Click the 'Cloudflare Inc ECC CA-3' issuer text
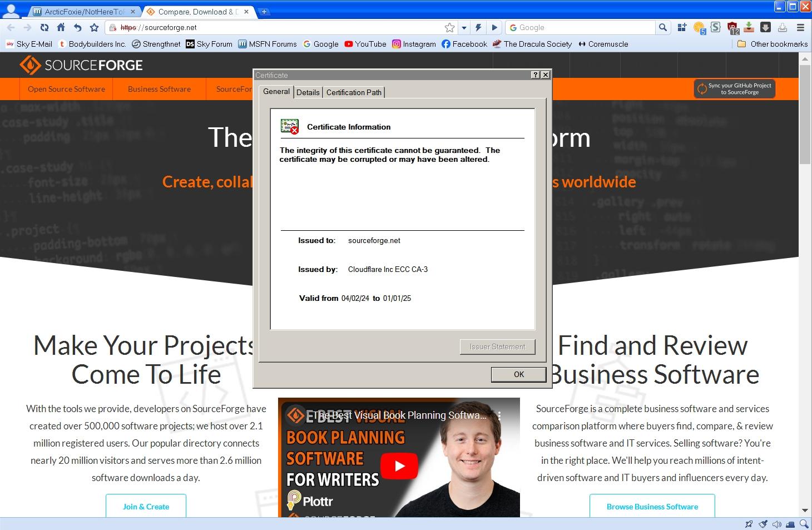Viewport: 812px width, 530px height. (x=388, y=269)
